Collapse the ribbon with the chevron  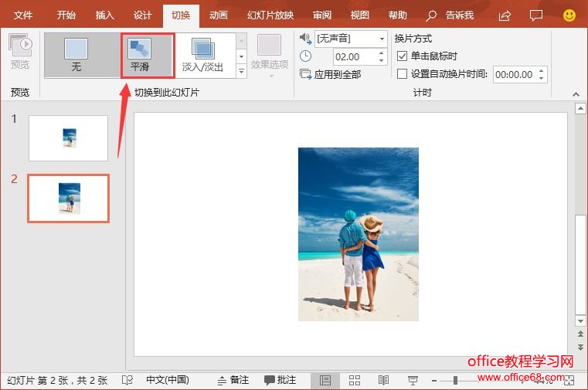pos(574,94)
